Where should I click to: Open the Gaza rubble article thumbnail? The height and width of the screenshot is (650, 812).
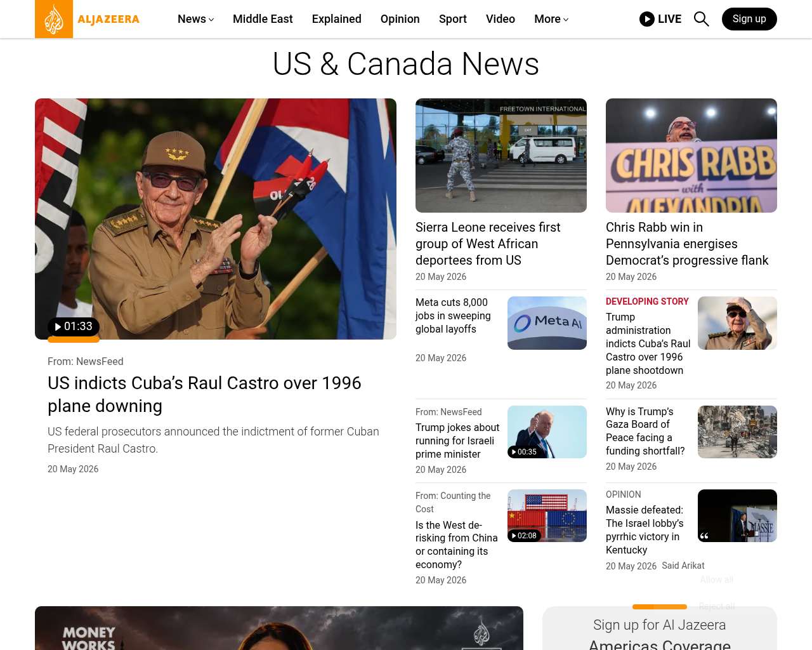[737, 432]
